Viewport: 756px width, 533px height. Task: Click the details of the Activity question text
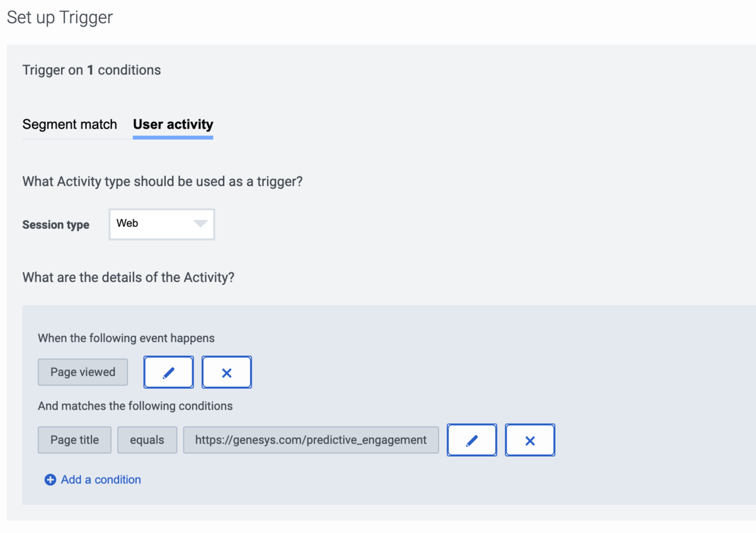pyautogui.click(x=129, y=277)
